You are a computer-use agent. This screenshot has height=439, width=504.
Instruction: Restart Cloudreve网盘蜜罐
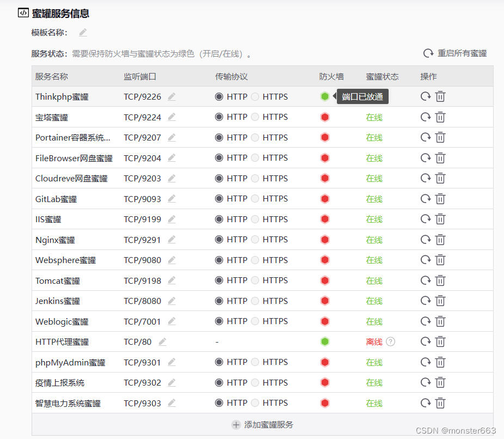coord(426,179)
